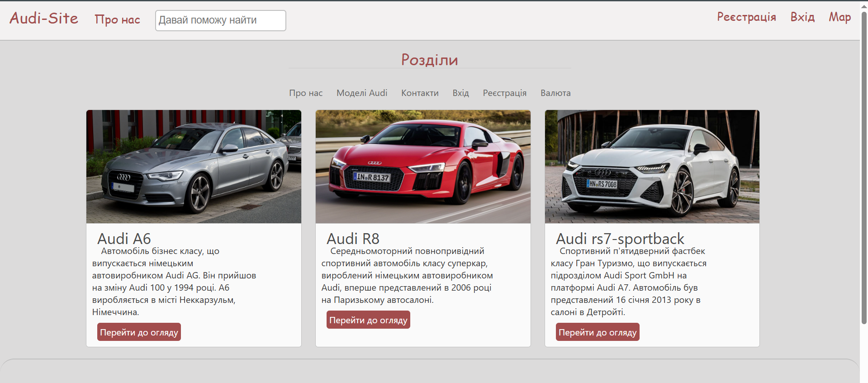Screen dimensions: 868x383
Task: Select "Про нас" in the Розділи menu
Action: (306, 93)
